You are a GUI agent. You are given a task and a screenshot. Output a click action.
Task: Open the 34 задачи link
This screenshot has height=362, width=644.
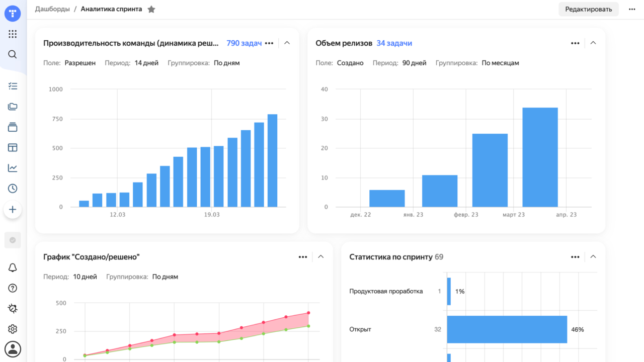394,43
